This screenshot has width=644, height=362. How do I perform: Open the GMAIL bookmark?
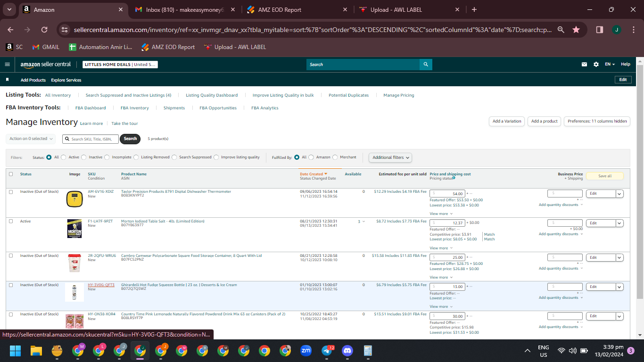coord(46,47)
